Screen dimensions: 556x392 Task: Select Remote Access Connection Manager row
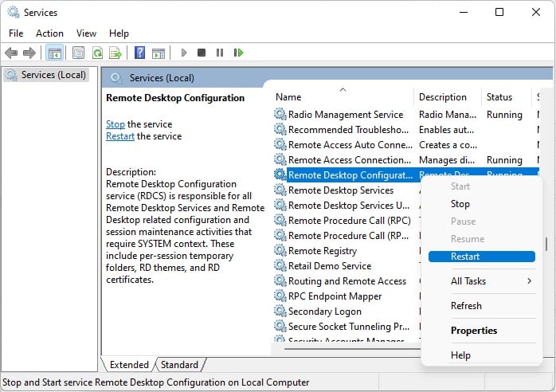[406, 160]
